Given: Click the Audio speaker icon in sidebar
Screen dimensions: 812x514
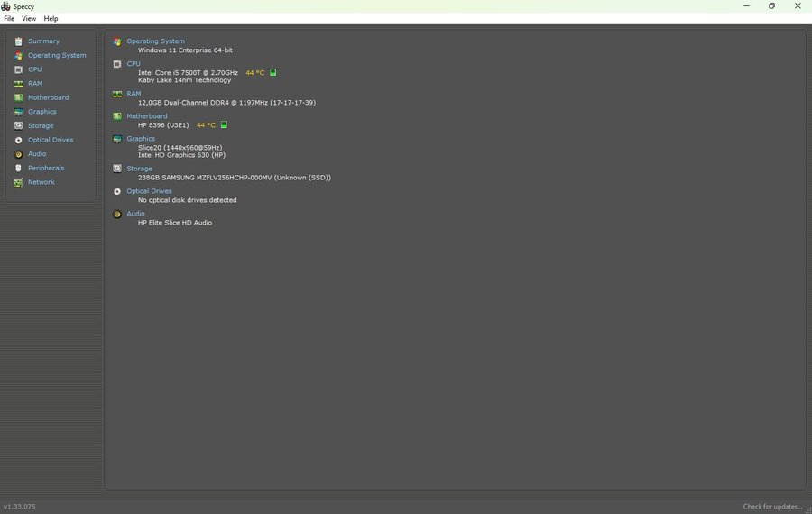Looking at the screenshot, I should 19,154.
